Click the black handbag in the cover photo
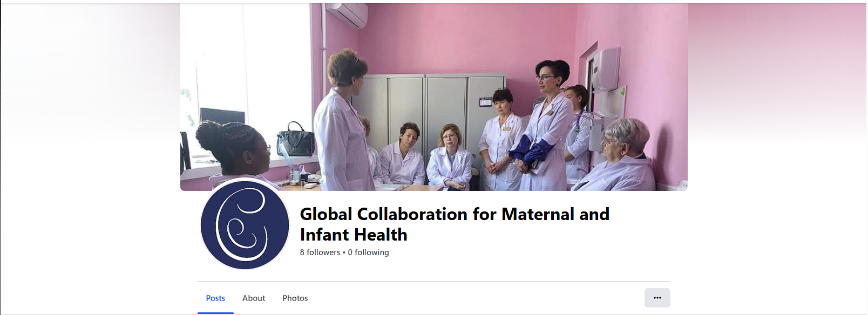This screenshot has height=315, width=868. [x=295, y=140]
